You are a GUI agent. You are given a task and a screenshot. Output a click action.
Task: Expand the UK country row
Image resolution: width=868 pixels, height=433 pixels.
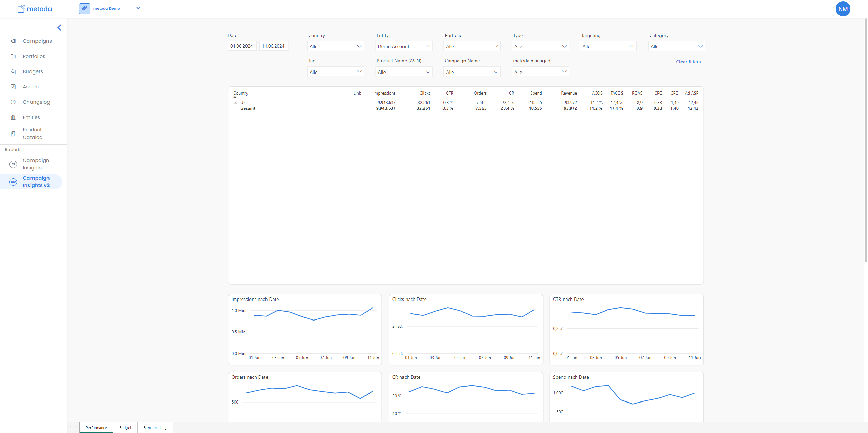pos(235,102)
